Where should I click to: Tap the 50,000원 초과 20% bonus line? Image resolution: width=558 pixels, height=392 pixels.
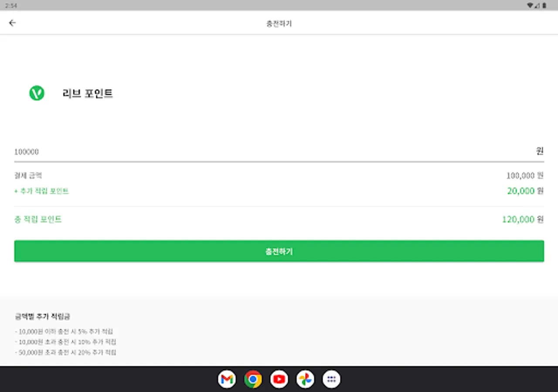pos(65,352)
